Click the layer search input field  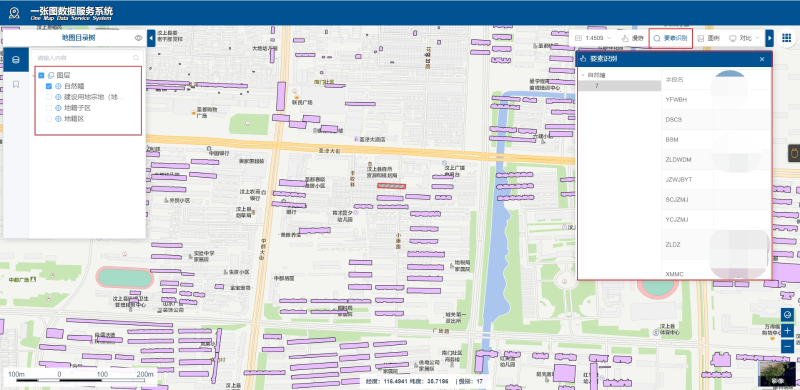(x=82, y=58)
